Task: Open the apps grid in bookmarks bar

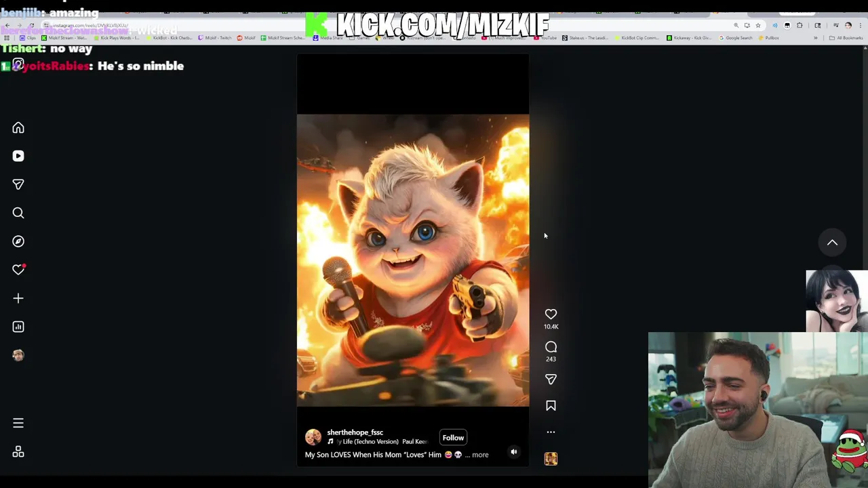Action: (x=7, y=38)
